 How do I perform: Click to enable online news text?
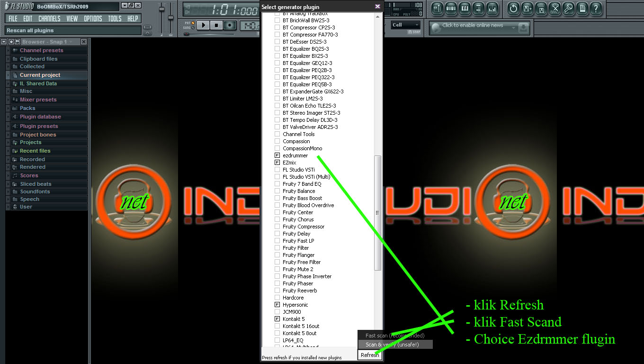click(473, 25)
